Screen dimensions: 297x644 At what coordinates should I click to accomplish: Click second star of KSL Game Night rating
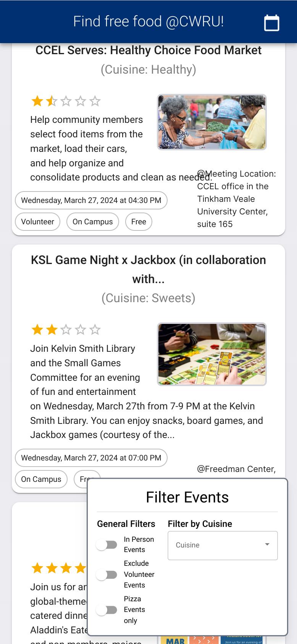click(x=52, y=330)
